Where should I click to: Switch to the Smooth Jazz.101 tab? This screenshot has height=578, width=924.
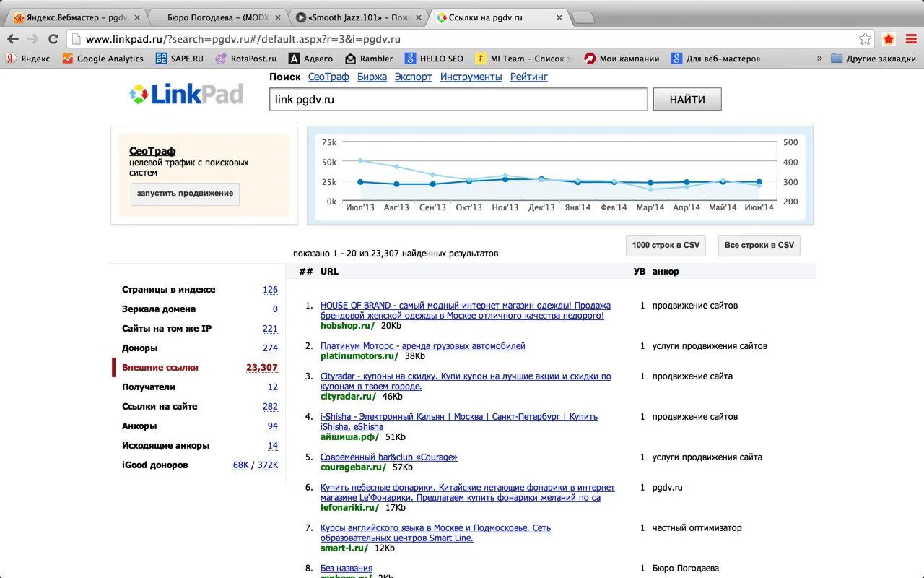click(357, 17)
